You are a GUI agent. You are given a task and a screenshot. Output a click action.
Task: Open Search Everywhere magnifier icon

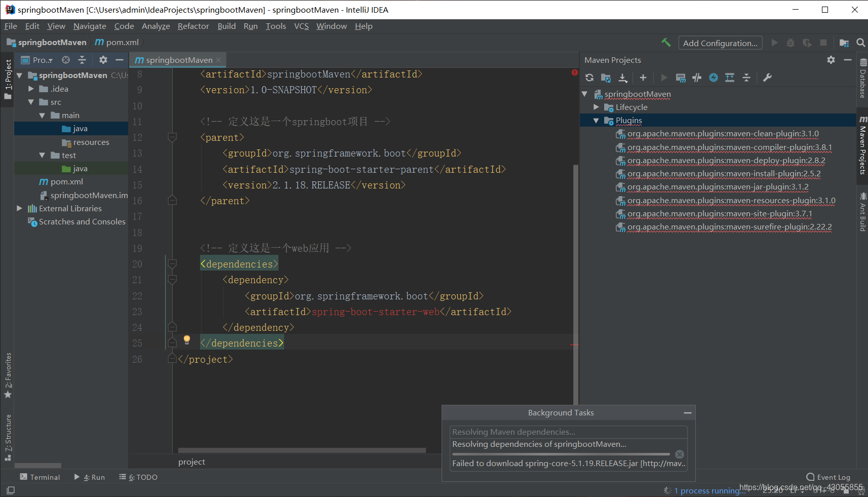click(x=860, y=43)
